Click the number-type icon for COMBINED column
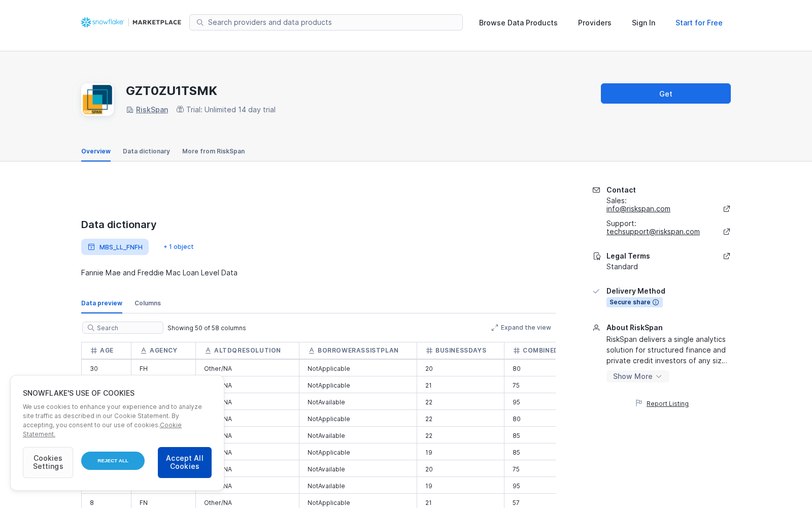 coord(517,351)
